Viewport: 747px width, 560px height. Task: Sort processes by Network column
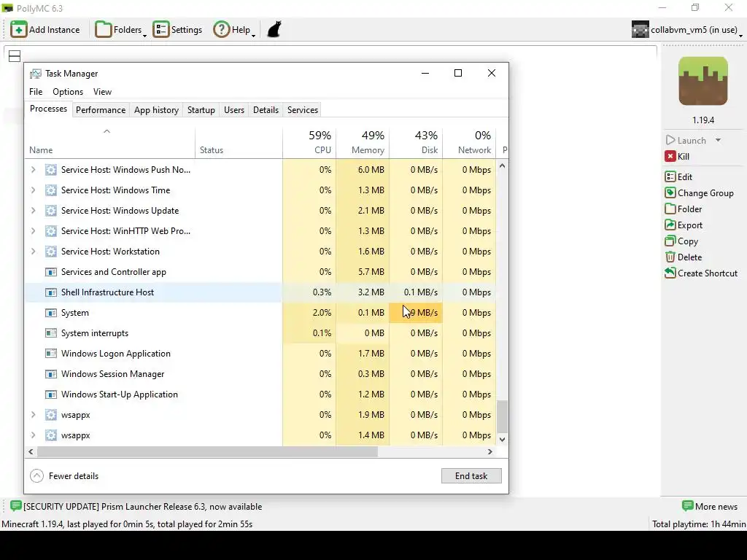469,142
